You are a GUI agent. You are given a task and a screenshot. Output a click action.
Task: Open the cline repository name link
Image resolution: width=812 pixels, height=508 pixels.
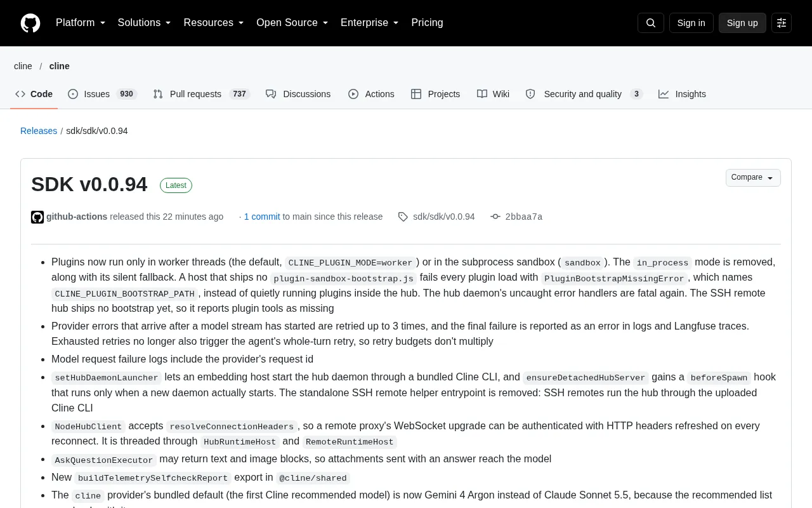[x=60, y=66]
